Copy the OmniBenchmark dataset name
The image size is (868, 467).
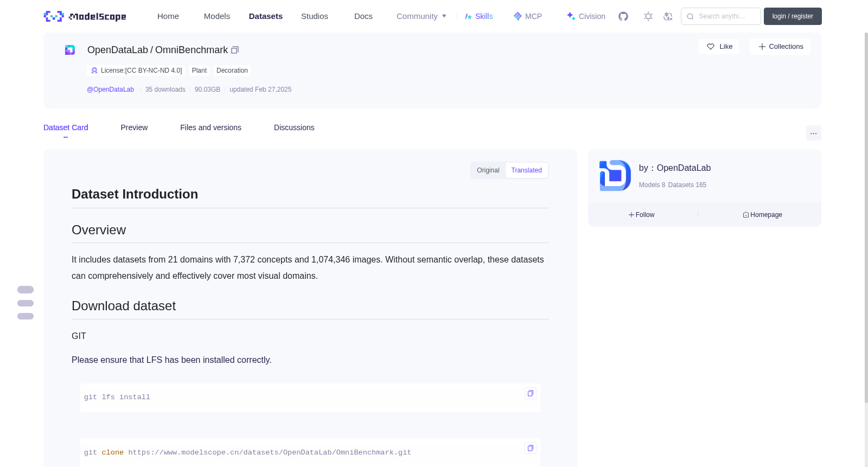[x=235, y=50]
